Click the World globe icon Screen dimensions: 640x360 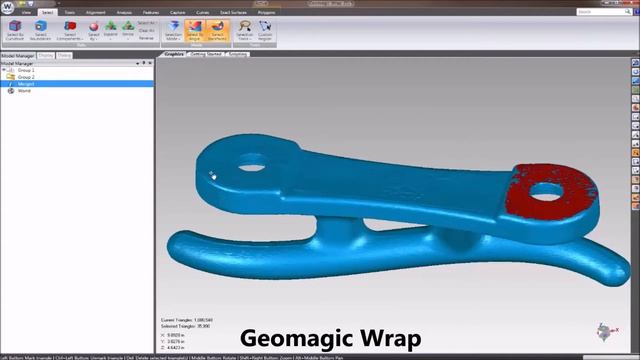pos(11,91)
